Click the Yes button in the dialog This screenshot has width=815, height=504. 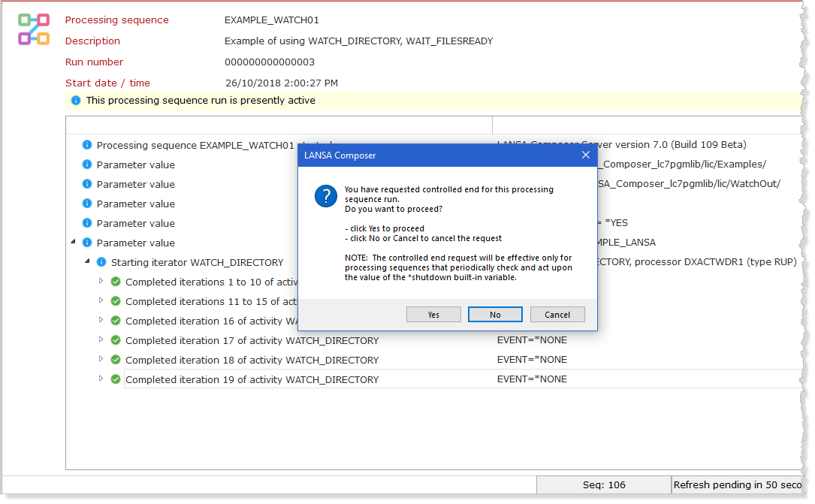pyautogui.click(x=433, y=315)
